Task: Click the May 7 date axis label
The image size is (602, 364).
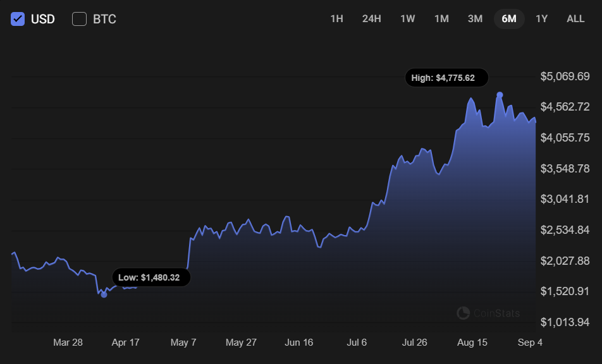Action: [x=183, y=343]
